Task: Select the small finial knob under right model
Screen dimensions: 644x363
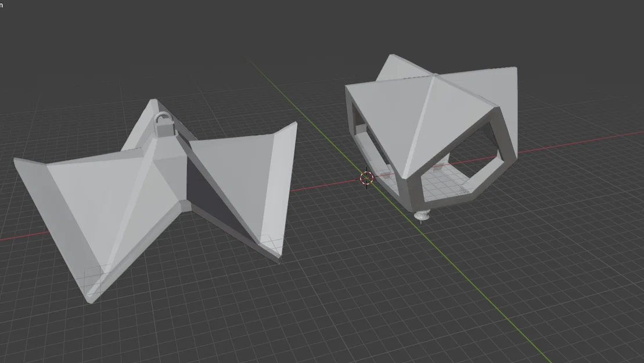Action: click(x=422, y=215)
